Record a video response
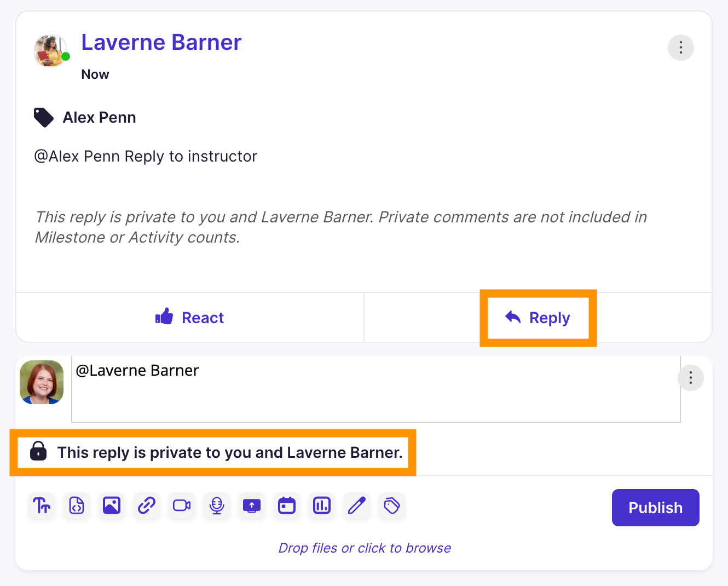Image resolution: width=728 pixels, height=586 pixels. click(x=181, y=506)
